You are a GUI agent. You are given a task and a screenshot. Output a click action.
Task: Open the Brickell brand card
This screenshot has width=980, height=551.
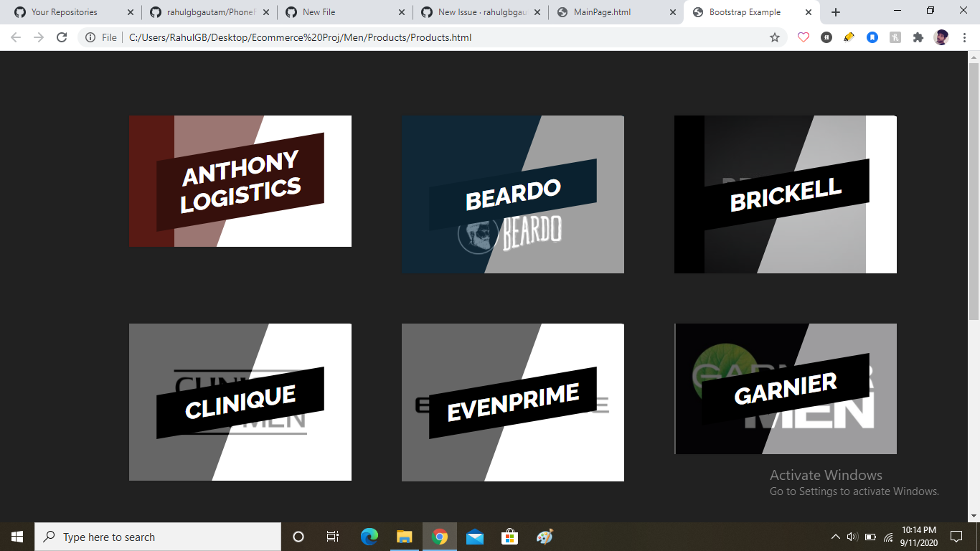(786, 194)
